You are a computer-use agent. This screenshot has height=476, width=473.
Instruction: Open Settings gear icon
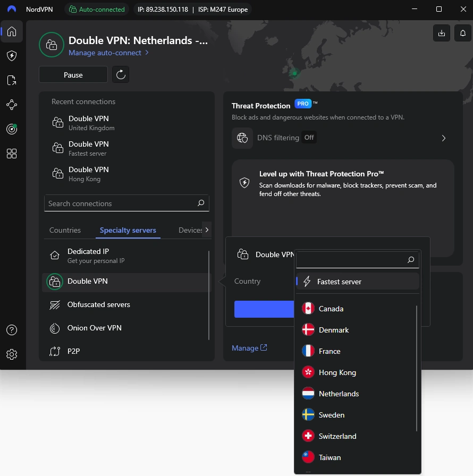pyautogui.click(x=12, y=354)
